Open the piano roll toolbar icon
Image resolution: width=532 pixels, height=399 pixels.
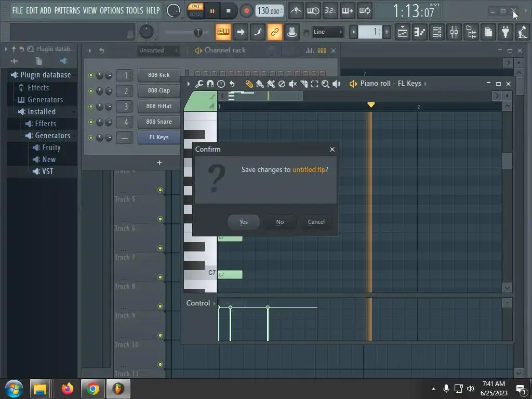(420, 32)
